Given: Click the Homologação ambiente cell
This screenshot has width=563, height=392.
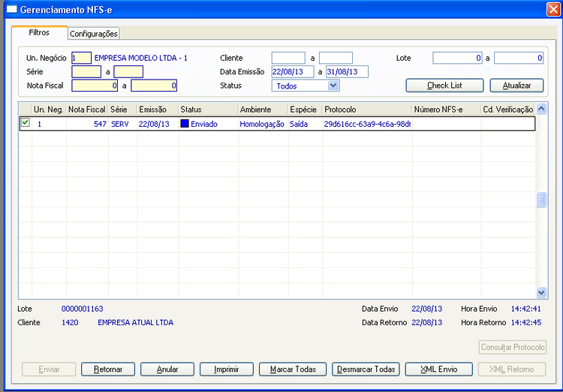Looking at the screenshot, I should (262, 124).
